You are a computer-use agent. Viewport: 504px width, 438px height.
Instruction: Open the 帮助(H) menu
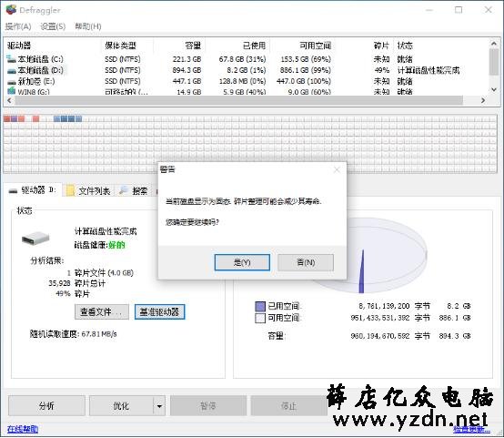(x=87, y=26)
